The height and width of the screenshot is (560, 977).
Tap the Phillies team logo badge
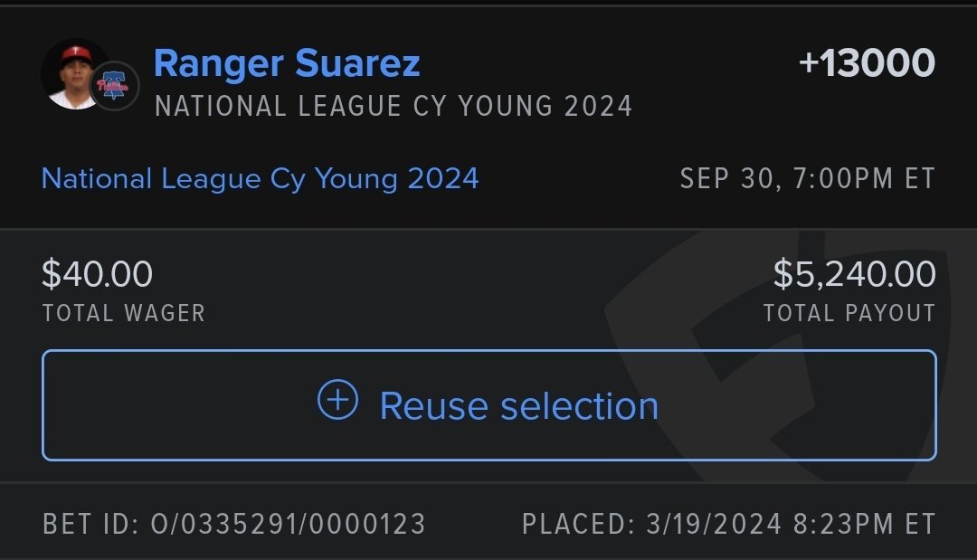click(x=114, y=86)
